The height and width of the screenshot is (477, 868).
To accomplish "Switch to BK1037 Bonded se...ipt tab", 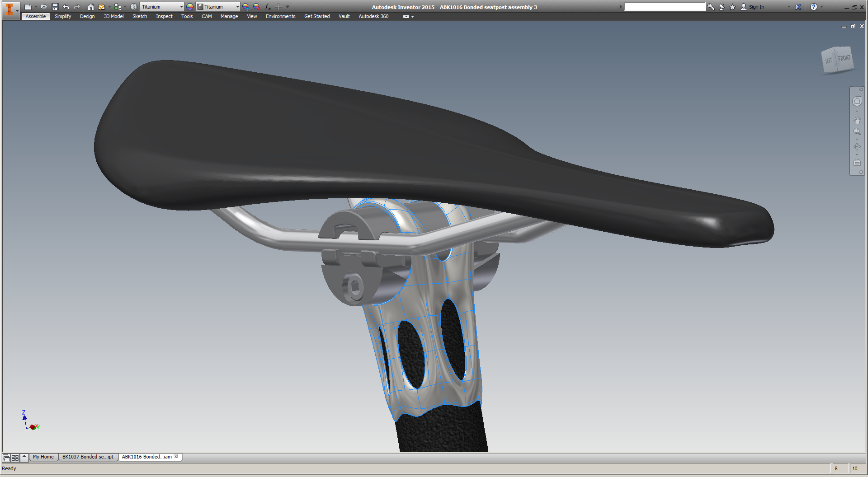I will click(x=88, y=457).
